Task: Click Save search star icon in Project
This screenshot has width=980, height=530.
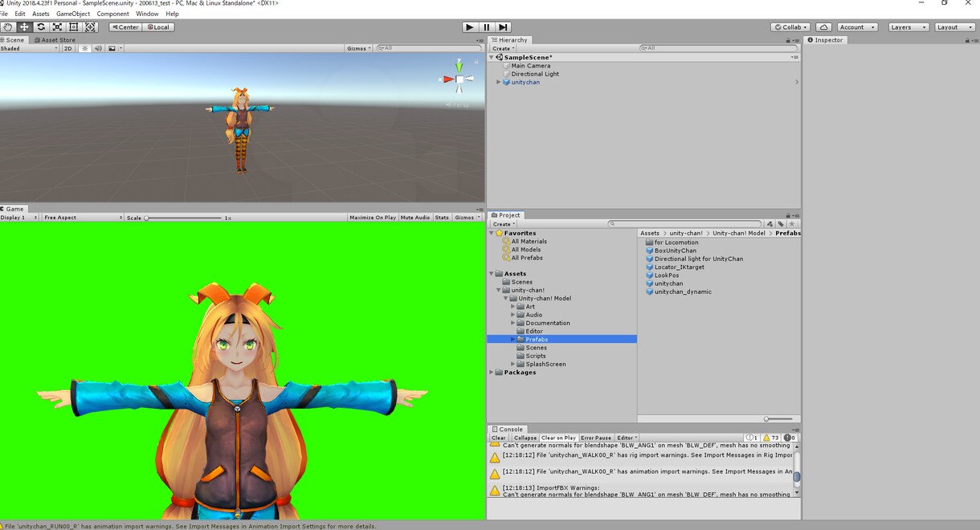Action: pyautogui.click(x=791, y=224)
